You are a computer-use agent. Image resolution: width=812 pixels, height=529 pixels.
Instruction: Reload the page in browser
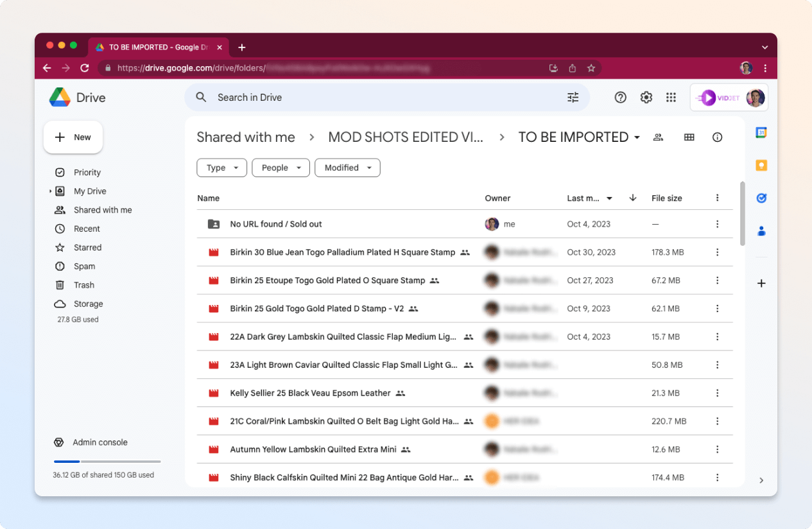[84, 67]
